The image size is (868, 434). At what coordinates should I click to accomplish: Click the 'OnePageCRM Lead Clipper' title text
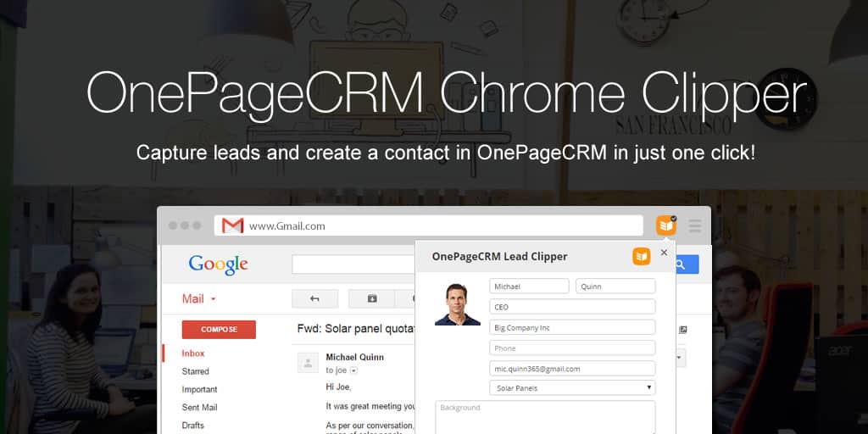[499, 256]
